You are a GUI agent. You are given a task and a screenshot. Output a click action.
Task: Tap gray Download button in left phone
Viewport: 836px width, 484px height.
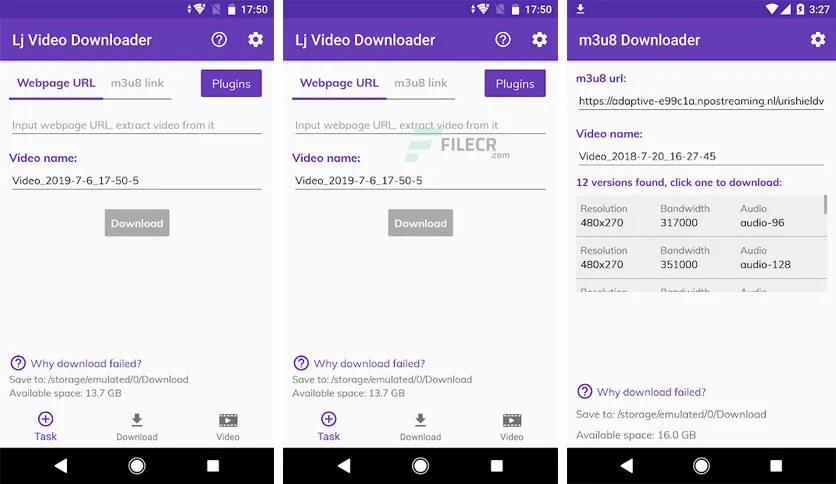(x=137, y=223)
